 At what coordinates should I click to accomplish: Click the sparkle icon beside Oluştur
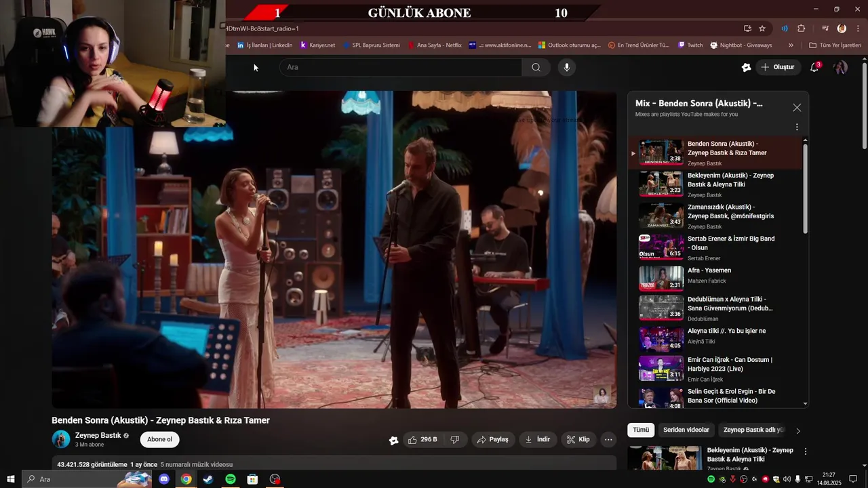[x=746, y=67]
